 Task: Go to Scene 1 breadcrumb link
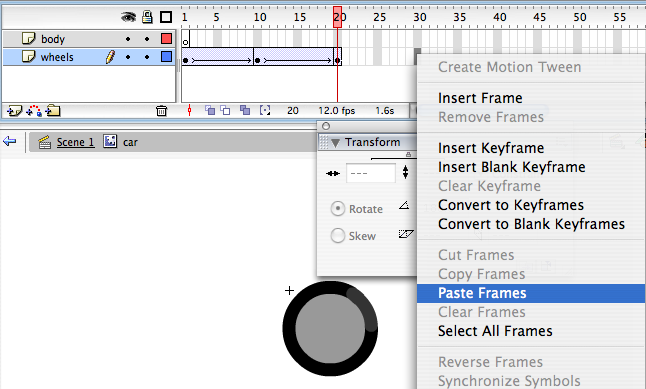[75, 142]
